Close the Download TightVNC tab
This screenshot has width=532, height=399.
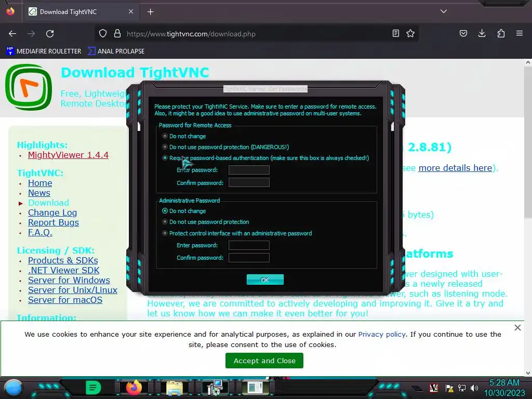point(131,11)
